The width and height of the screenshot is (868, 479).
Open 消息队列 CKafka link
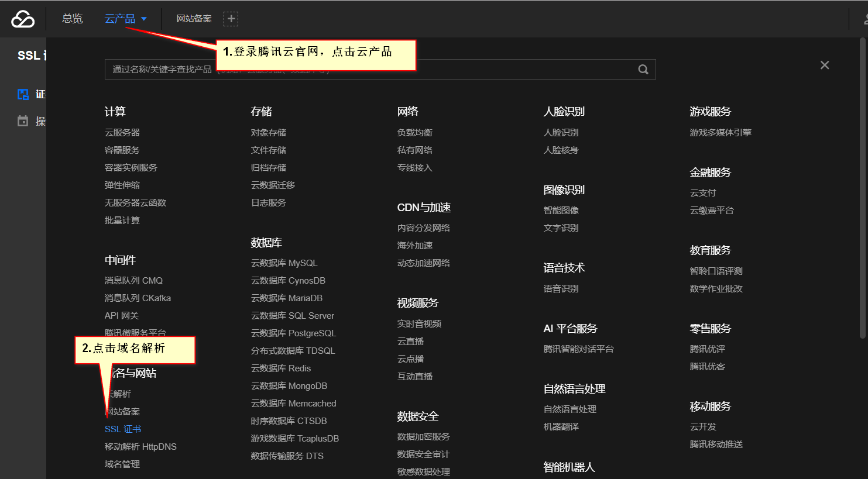138,298
